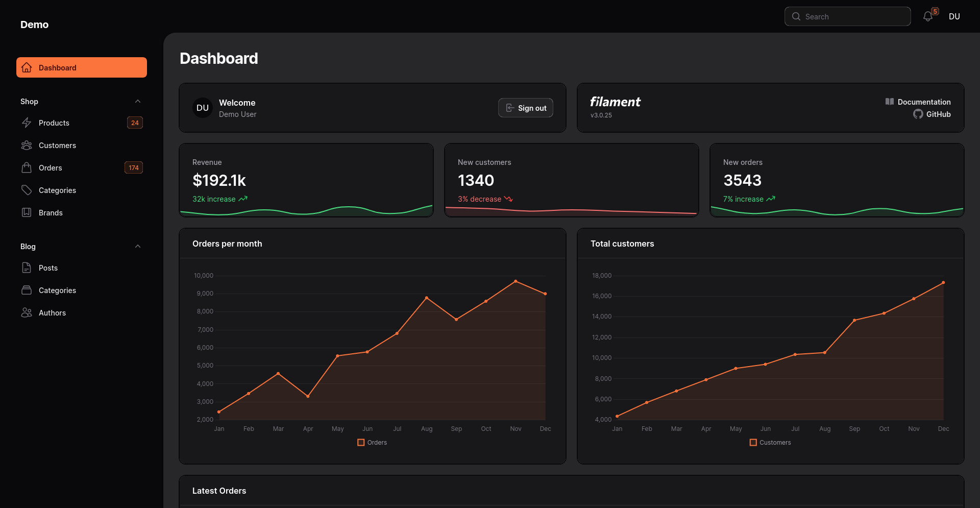Click the Customers group icon in sidebar
Image resolution: width=980 pixels, height=508 pixels.
click(x=27, y=146)
